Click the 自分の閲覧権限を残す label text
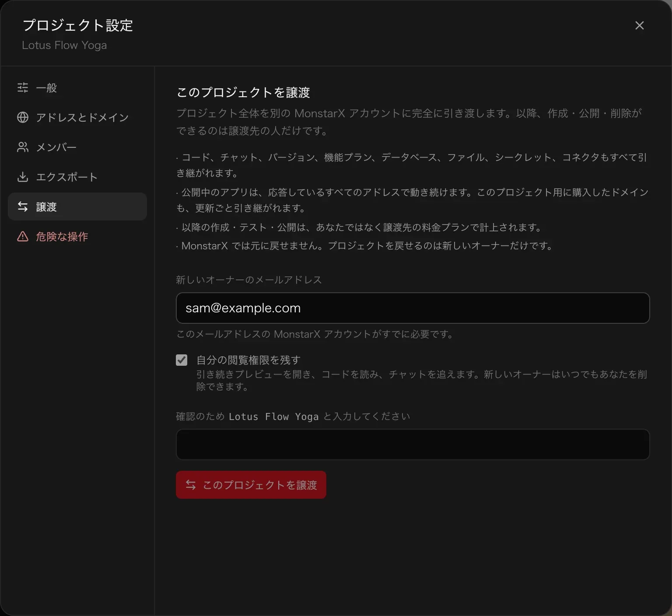 248,360
